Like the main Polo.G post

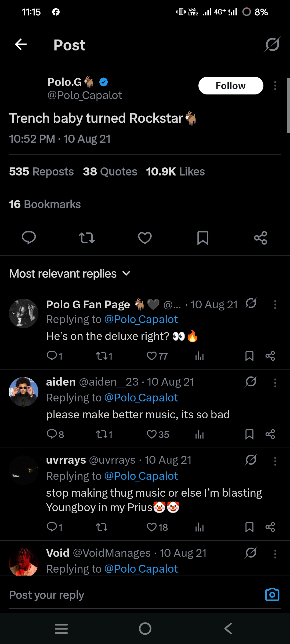pos(145,238)
